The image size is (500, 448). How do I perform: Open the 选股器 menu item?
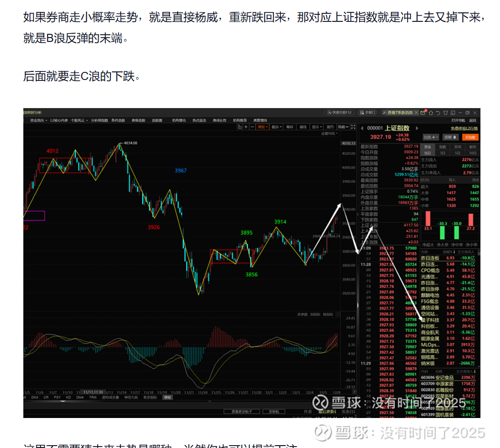coord(157,120)
